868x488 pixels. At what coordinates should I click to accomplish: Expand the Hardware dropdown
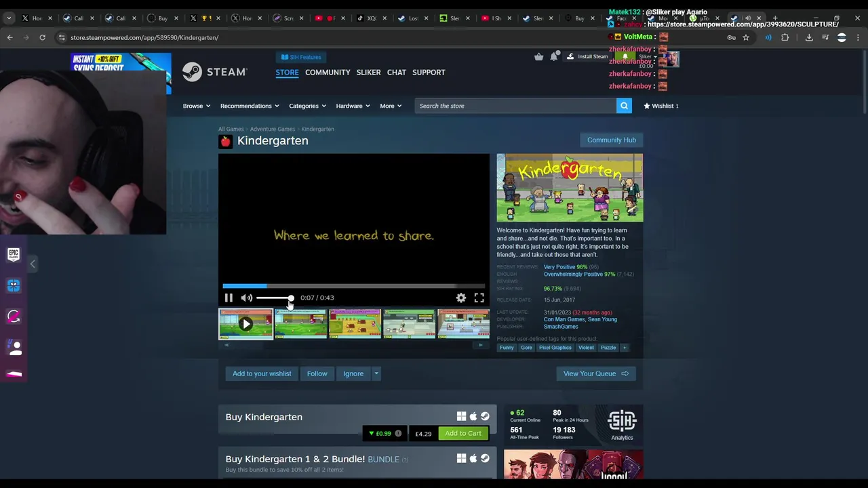pyautogui.click(x=352, y=106)
